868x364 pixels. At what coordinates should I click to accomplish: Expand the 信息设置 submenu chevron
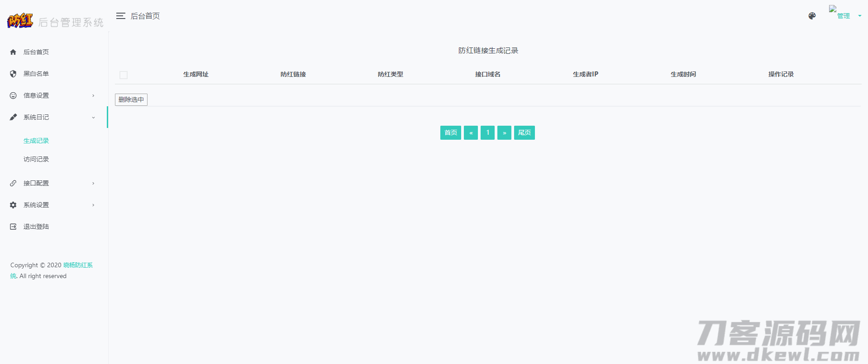click(x=93, y=95)
